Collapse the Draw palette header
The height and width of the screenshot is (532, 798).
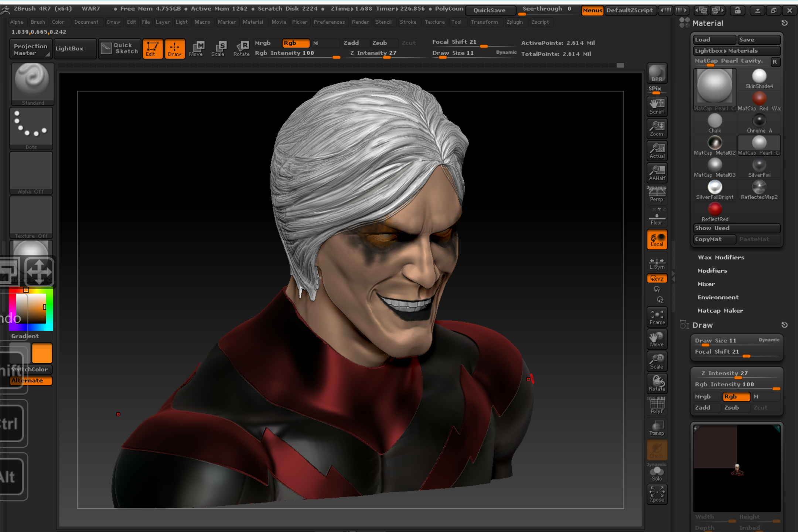[x=702, y=325]
